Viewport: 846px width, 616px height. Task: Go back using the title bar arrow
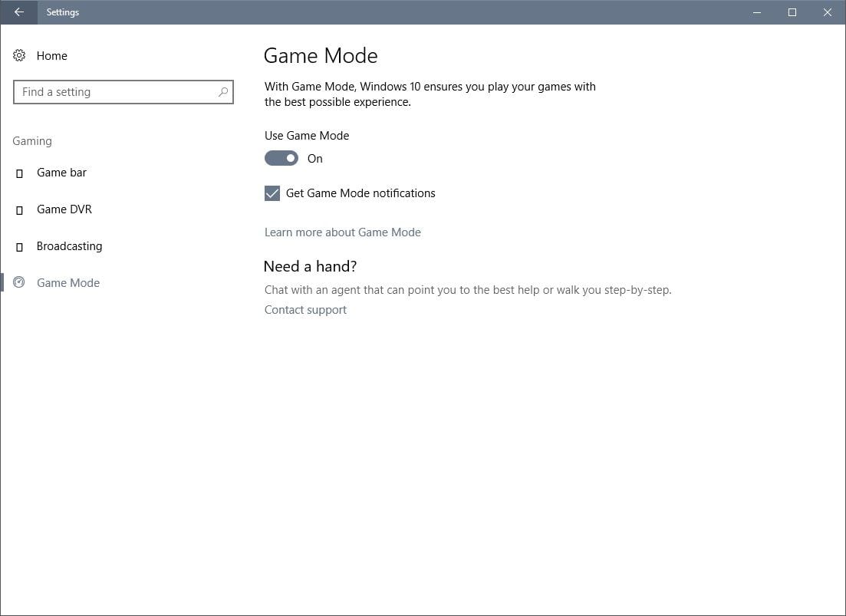click(19, 12)
